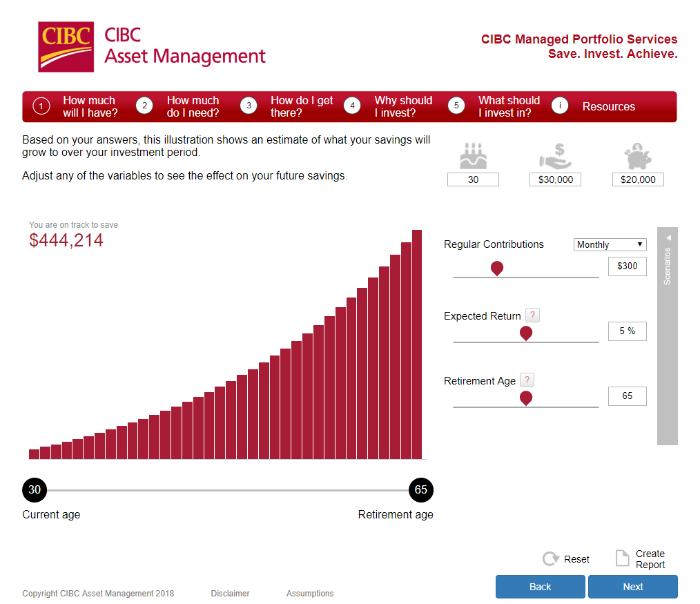Click 'You are on track to save' text
700x604 pixels.
pos(74,225)
